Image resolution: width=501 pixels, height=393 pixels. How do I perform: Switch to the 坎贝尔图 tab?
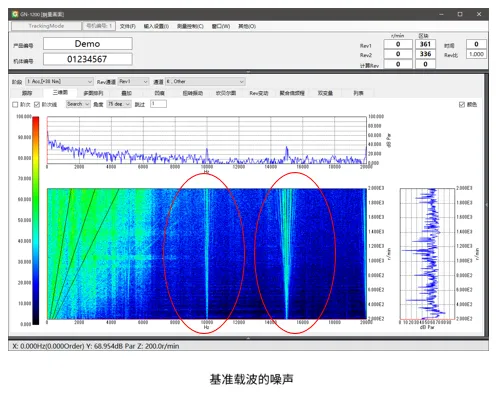[226, 93]
